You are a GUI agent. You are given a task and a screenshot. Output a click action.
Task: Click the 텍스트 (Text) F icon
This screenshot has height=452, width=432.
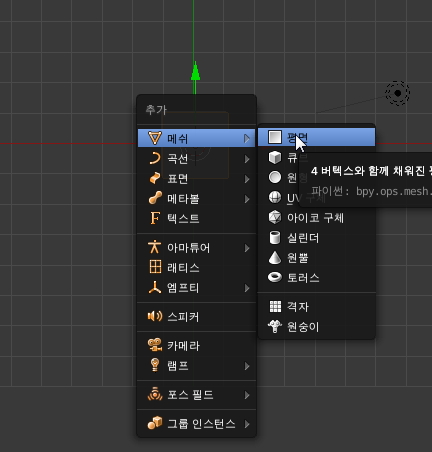[x=155, y=218]
